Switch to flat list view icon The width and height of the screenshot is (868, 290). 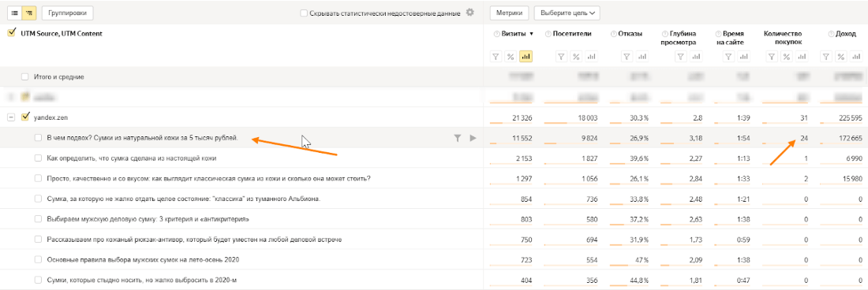click(x=15, y=12)
